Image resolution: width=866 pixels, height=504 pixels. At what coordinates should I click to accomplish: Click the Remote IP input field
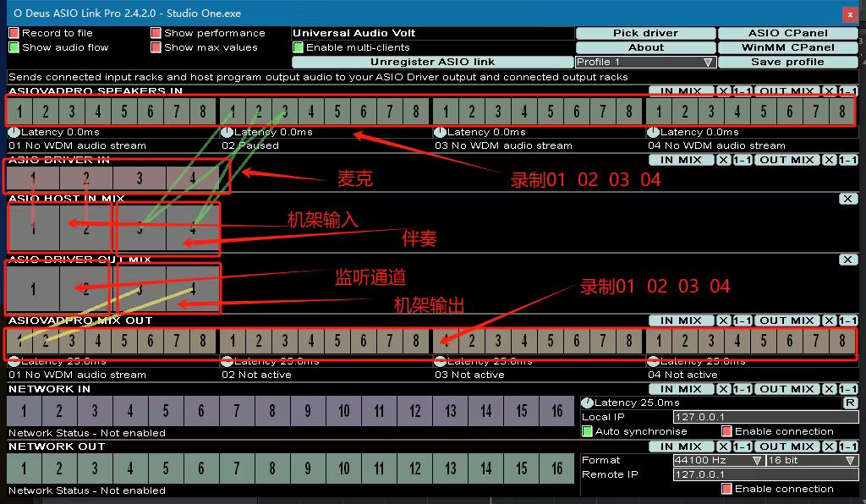765,474
